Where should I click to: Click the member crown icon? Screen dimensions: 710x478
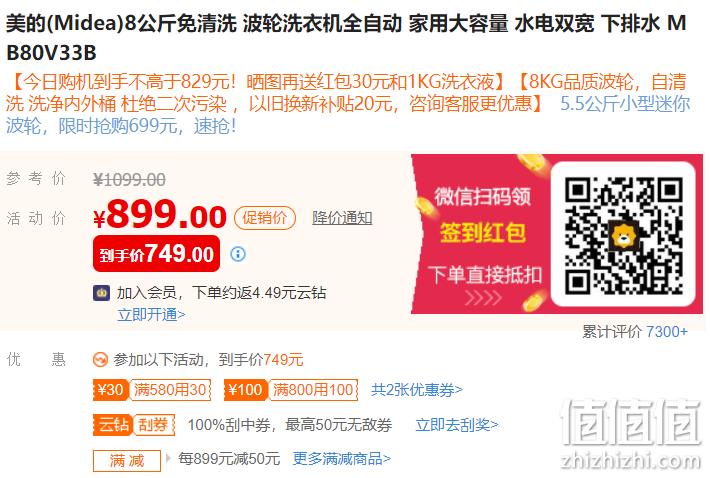[x=101, y=293]
